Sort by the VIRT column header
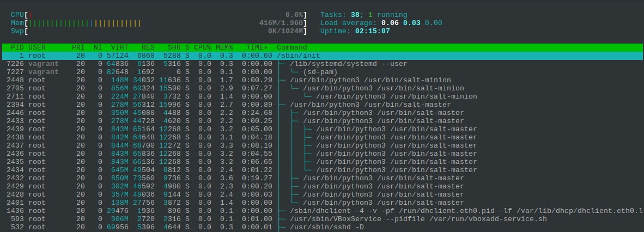Screen dimensions: 644x232 click(x=119, y=47)
